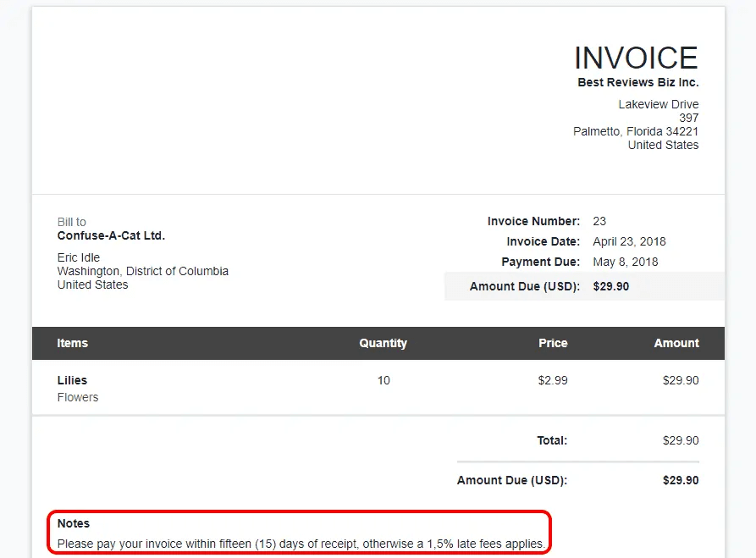Click the INVOICE heading
The width and height of the screenshot is (756, 558).
[x=636, y=58]
